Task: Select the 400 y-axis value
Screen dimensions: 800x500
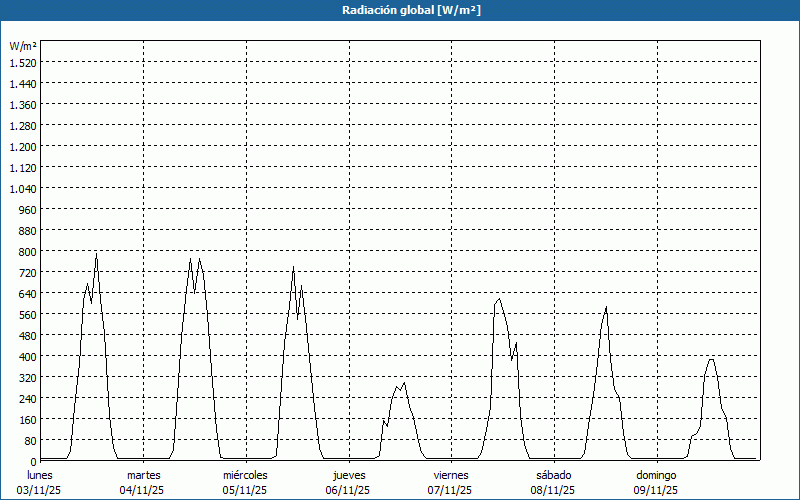Action: point(28,356)
